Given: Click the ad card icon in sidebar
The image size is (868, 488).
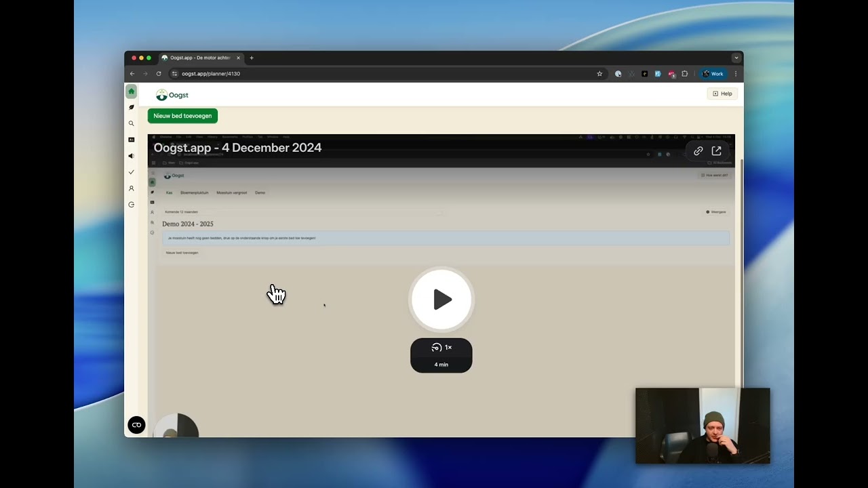Looking at the screenshot, I should (x=132, y=140).
